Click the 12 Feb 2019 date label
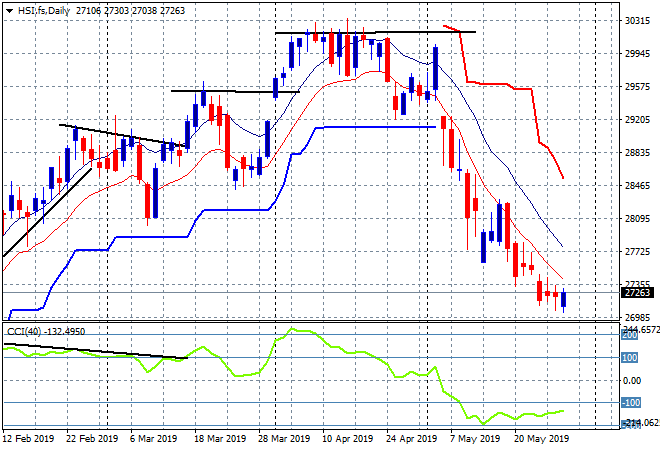Image resolution: width=660 pixels, height=450 pixels. 28,439
